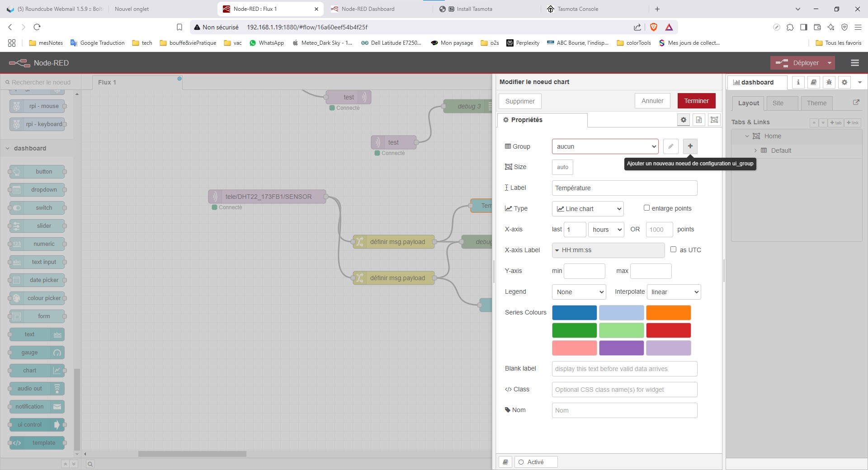Open the Group dropdown showing aucun
The image size is (868, 470).
pos(605,146)
